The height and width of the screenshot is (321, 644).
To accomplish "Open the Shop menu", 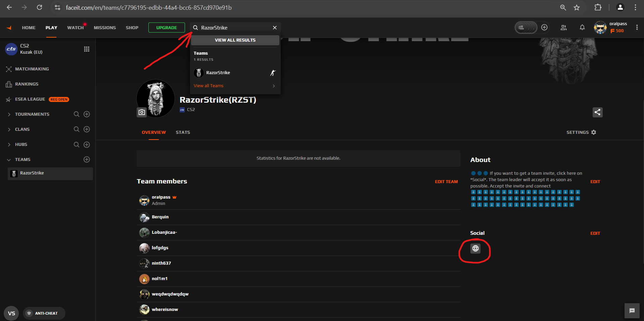I will coord(132,28).
